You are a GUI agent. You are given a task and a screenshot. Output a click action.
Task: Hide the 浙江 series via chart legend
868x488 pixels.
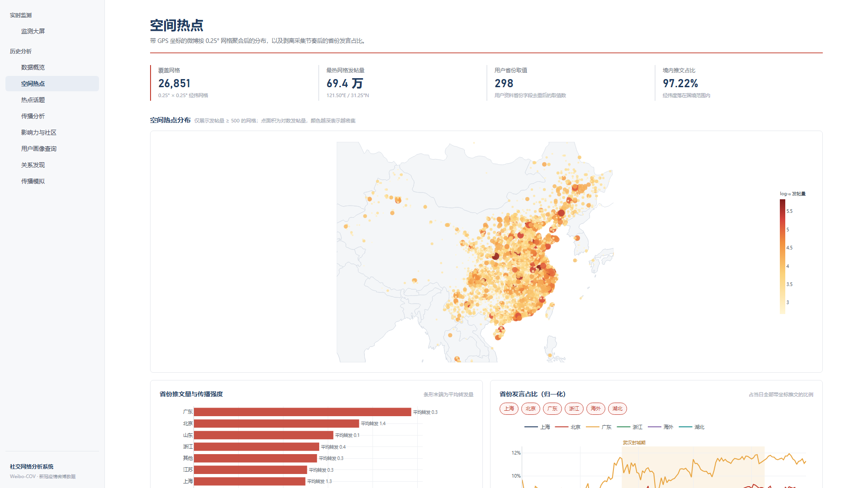(x=629, y=427)
